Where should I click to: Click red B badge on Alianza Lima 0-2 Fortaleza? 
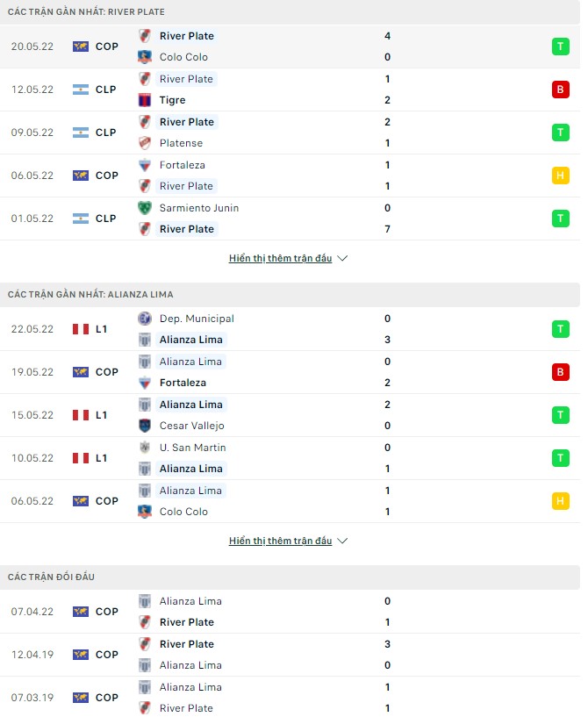560,372
